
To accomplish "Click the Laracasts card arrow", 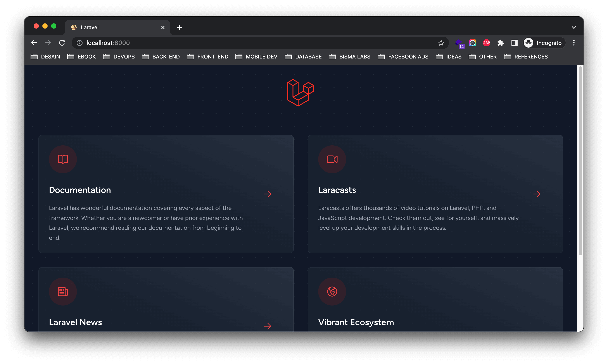I will click(537, 194).
